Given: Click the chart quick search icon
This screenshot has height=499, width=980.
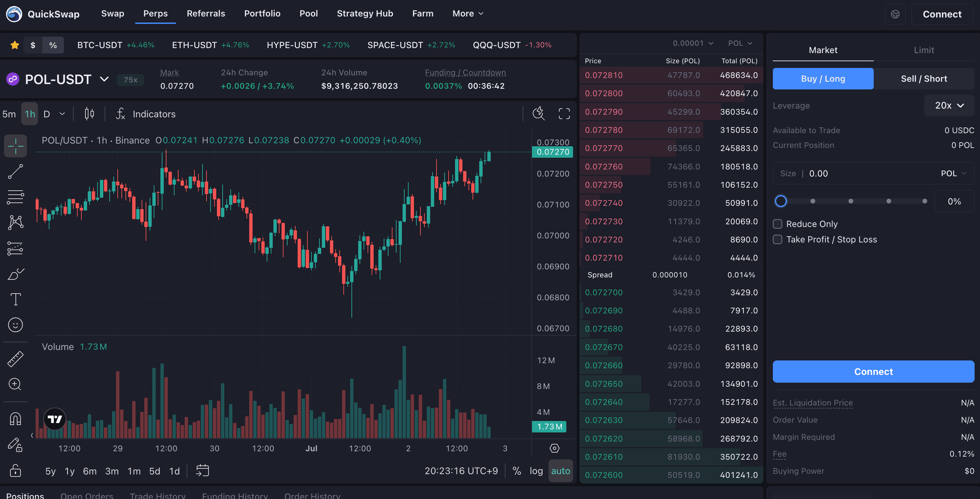Looking at the screenshot, I should pos(539,113).
